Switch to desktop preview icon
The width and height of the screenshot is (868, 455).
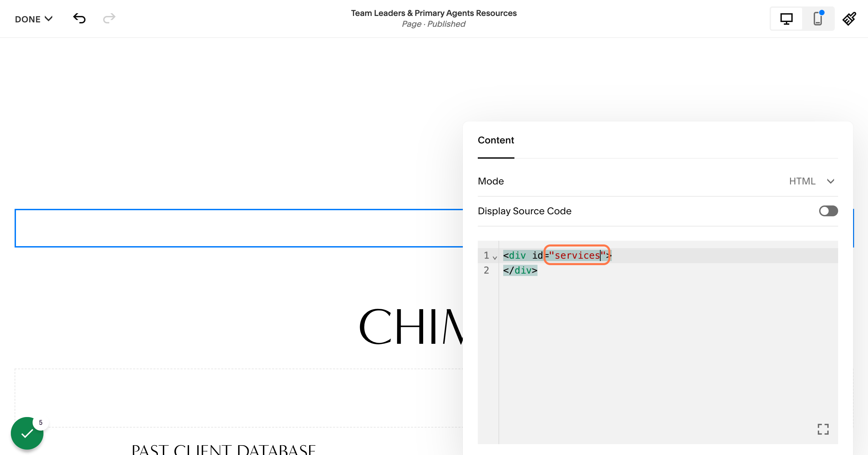click(x=786, y=19)
